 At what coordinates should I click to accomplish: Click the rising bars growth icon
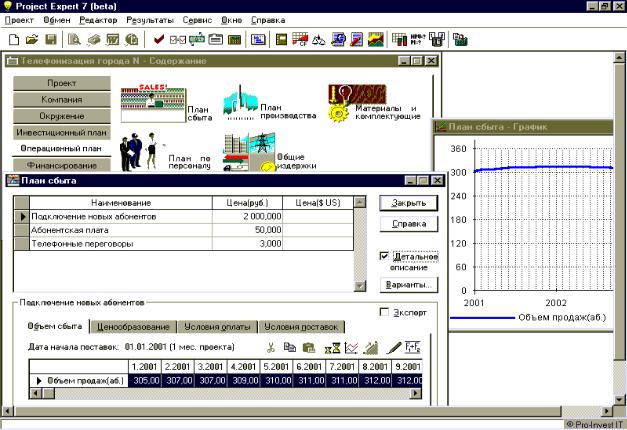pos(371,348)
